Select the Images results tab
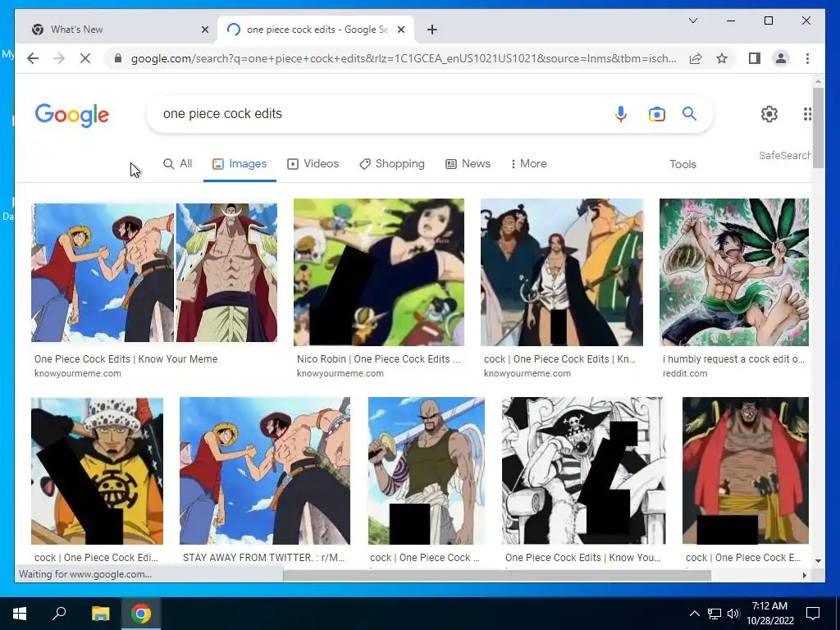The height and width of the screenshot is (630, 840). click(240, 164)
